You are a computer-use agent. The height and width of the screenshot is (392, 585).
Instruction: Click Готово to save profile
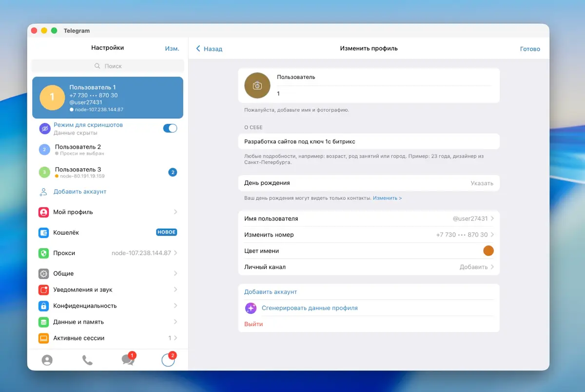[x=530, y=49]
